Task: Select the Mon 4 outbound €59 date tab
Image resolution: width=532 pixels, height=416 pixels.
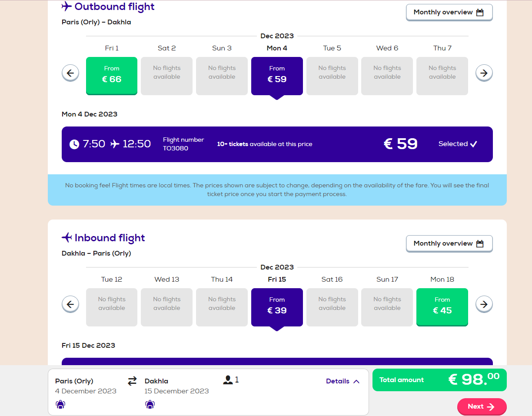Action: 277,76
